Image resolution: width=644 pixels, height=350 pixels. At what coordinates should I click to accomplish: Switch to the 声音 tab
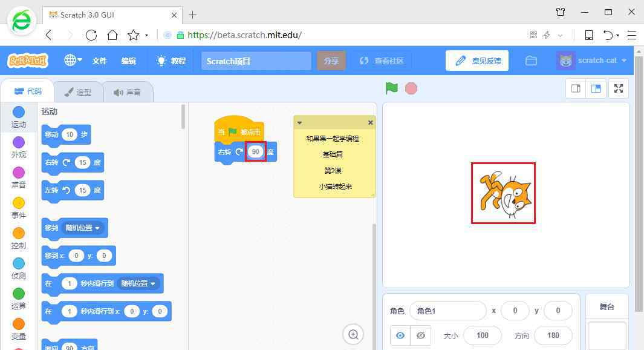[128, 92]
